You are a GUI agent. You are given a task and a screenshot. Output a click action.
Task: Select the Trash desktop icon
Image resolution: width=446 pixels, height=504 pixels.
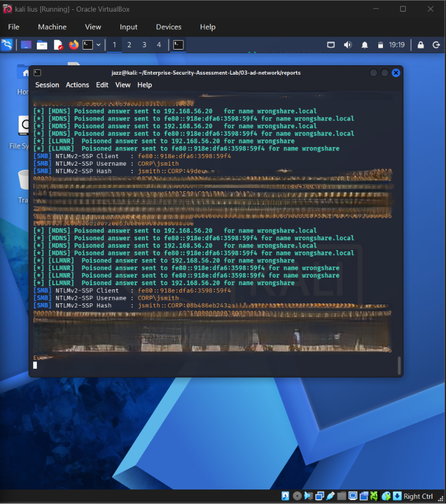click(23, 187)
